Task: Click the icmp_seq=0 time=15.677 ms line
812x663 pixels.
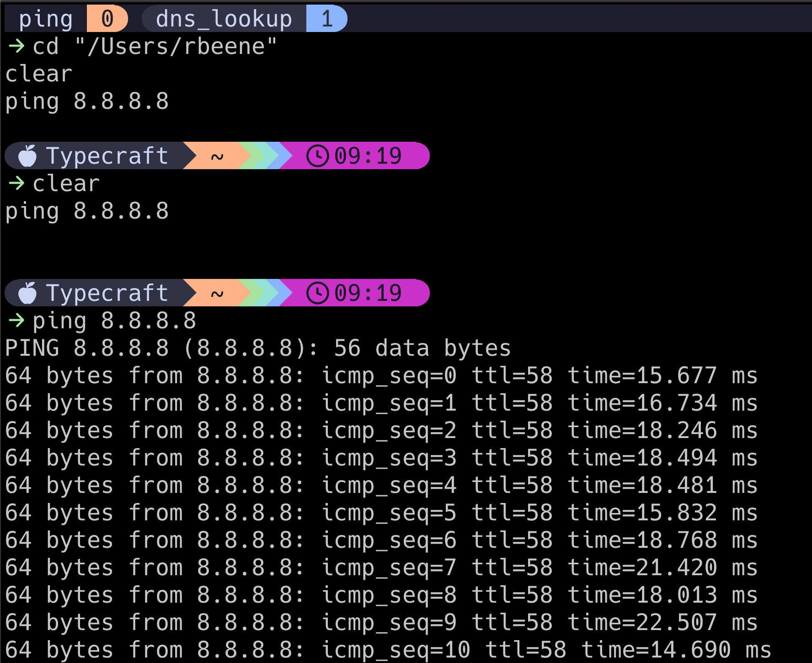Action: [381, 375]
